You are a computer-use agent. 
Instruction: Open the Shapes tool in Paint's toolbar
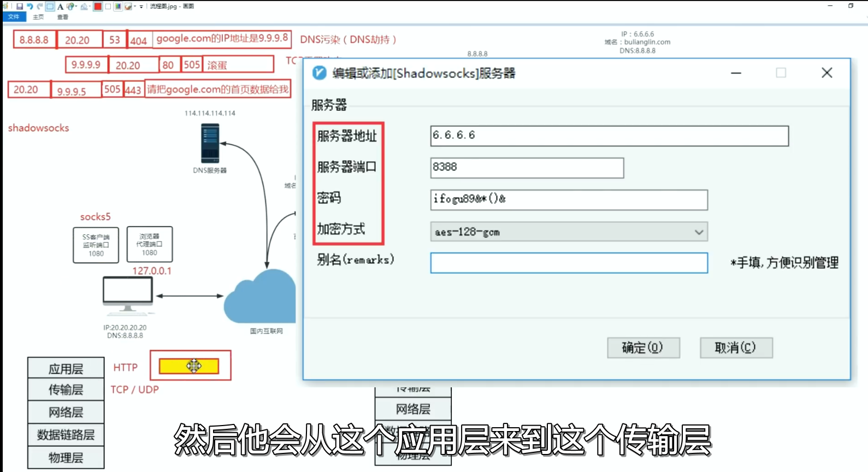coord(70,7)
